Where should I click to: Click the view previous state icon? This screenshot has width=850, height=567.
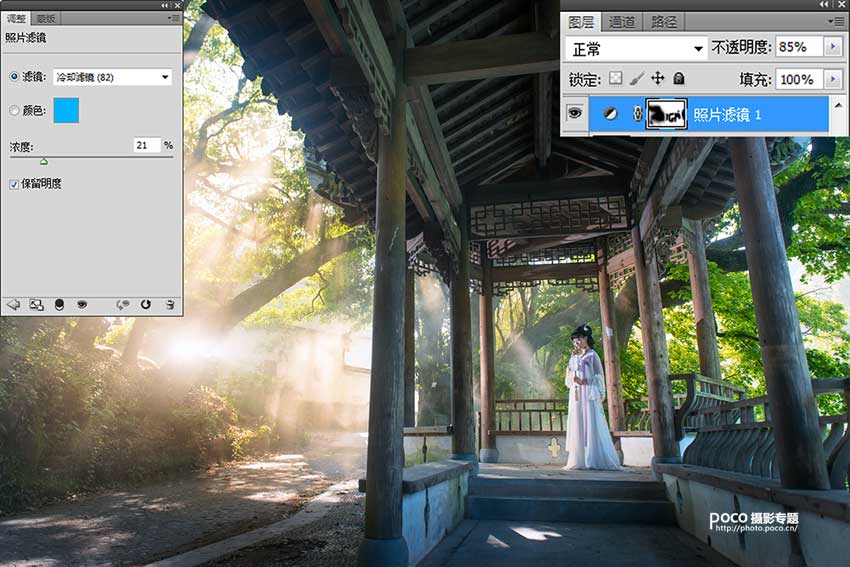[x=123, y=304]
